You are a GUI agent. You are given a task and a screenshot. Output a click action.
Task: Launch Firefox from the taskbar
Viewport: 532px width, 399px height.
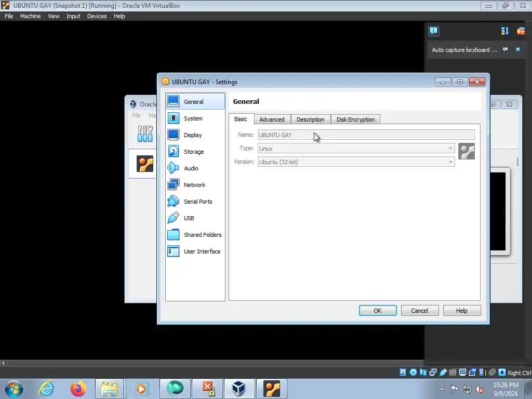78,389
